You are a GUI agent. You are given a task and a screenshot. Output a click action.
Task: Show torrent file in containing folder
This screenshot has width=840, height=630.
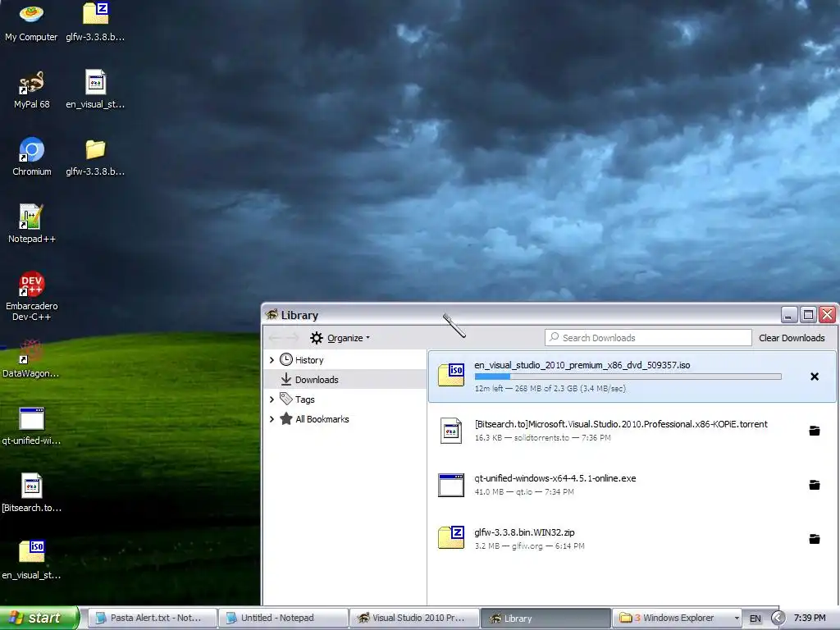click(x=815, y=431)
